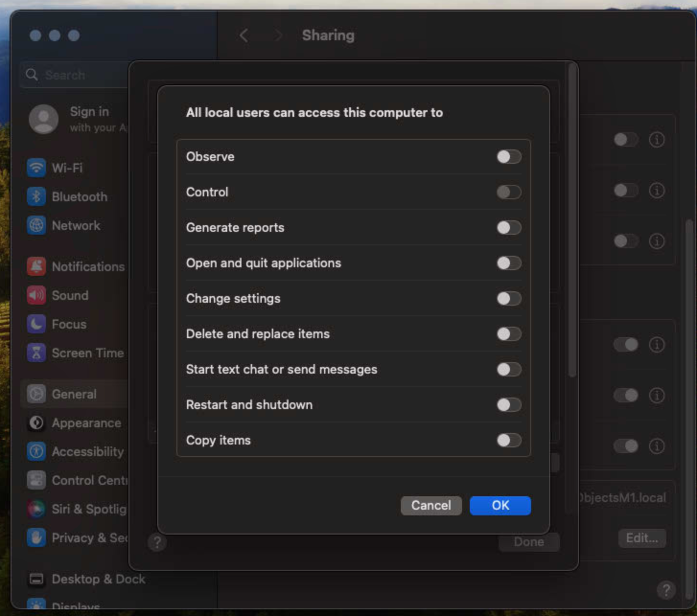Go back using the left chevron
Image resolution: width=697 pixels, height=616 pixels.
tap(244, 35)
